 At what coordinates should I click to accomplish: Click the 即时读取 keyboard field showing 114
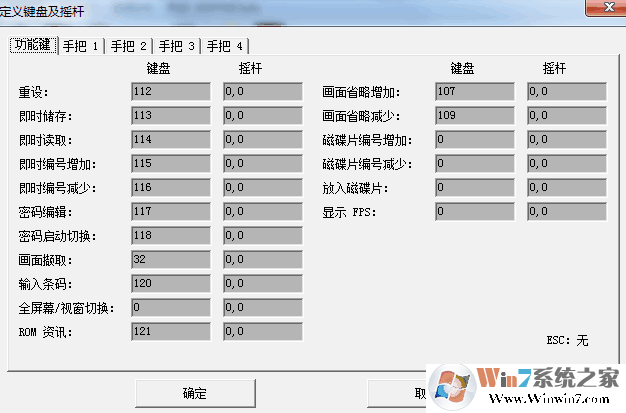170,140
